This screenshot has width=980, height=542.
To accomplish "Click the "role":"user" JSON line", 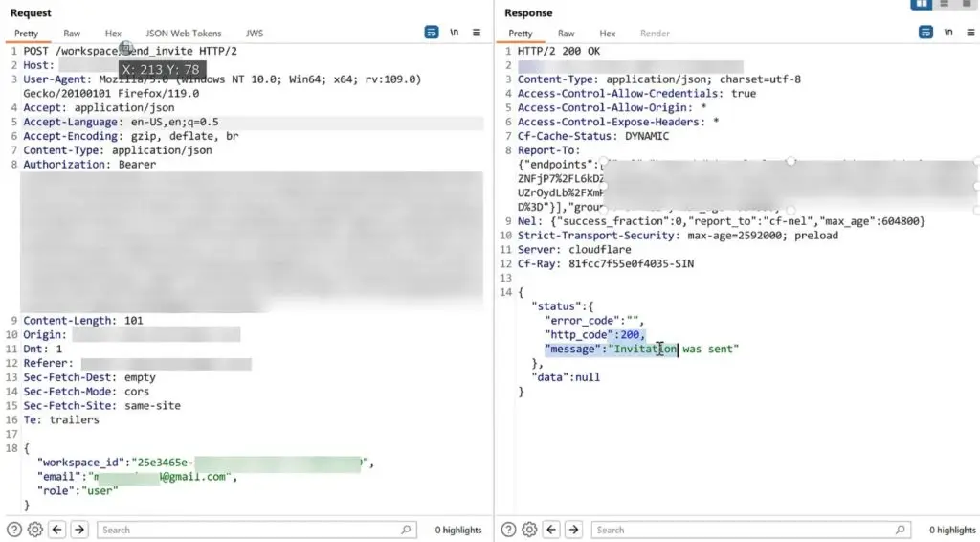I will click(78, 490).
